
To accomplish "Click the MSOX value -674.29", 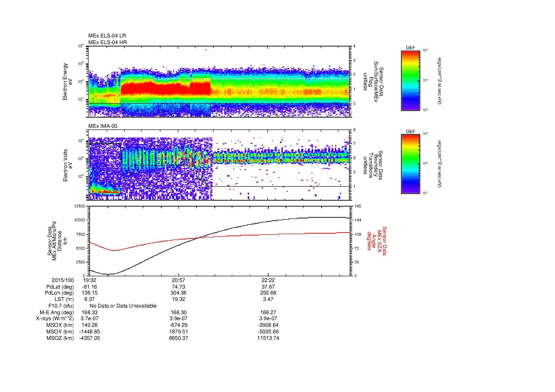I will coord(178,325).
